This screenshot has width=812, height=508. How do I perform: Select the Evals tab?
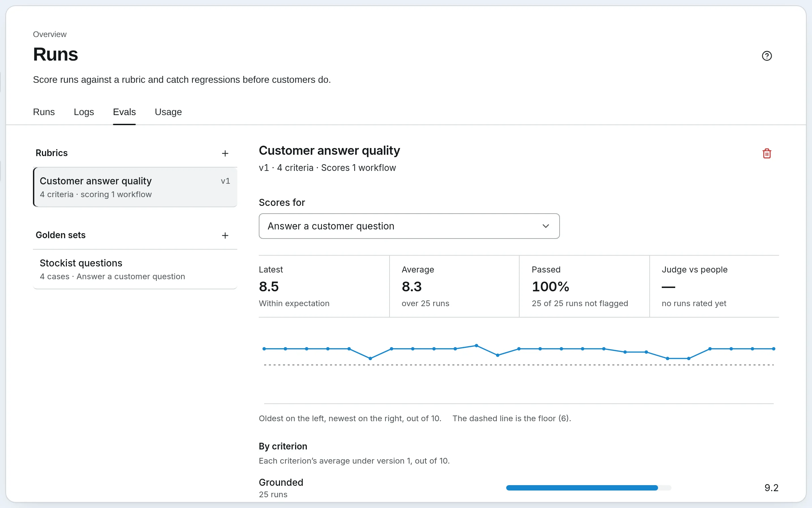click(124, 112)
